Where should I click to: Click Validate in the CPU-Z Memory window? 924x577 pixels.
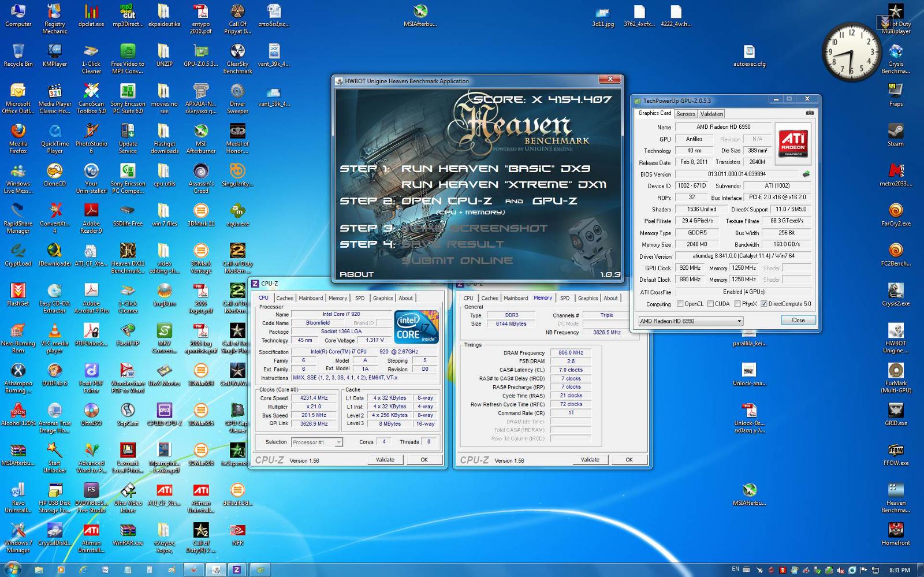click(590, 460)
